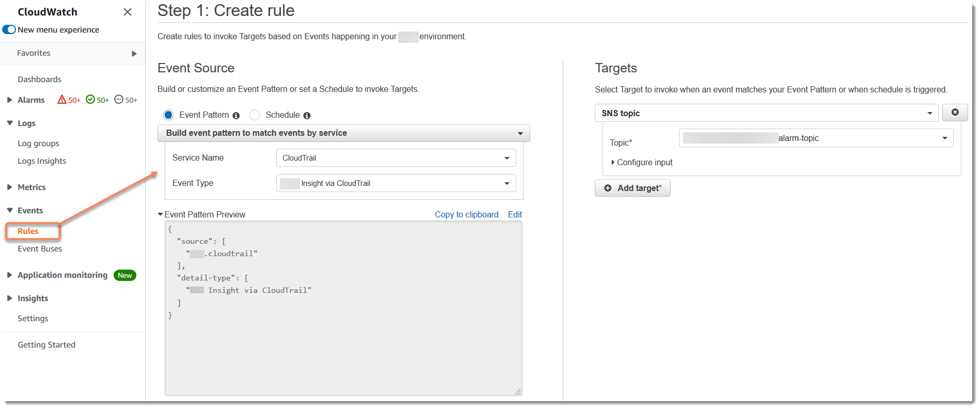
Task: Click the Add target button
Action: 633,188
